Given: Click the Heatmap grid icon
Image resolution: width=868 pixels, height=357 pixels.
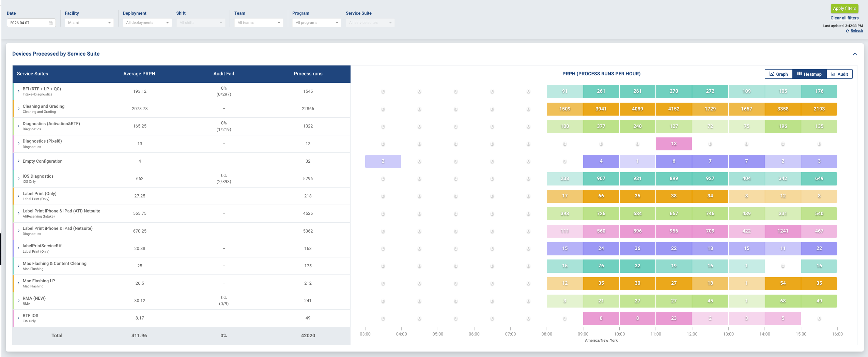Looking at the screenshot, I should click(799, 74).
